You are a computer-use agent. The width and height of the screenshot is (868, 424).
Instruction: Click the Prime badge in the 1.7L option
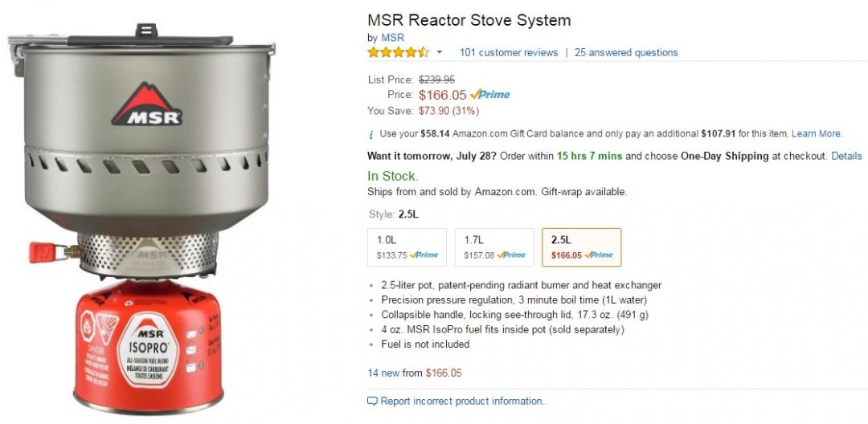tap(510, 255)
